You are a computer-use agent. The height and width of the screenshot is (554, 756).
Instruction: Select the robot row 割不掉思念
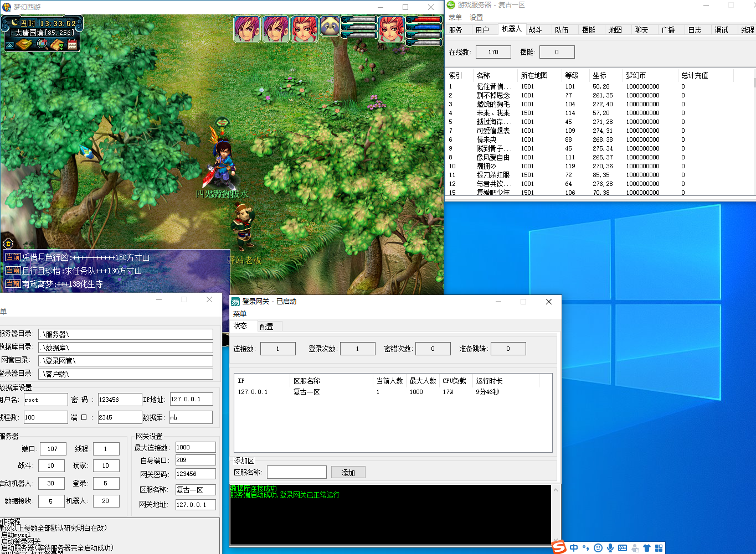(x=600, y=95)
